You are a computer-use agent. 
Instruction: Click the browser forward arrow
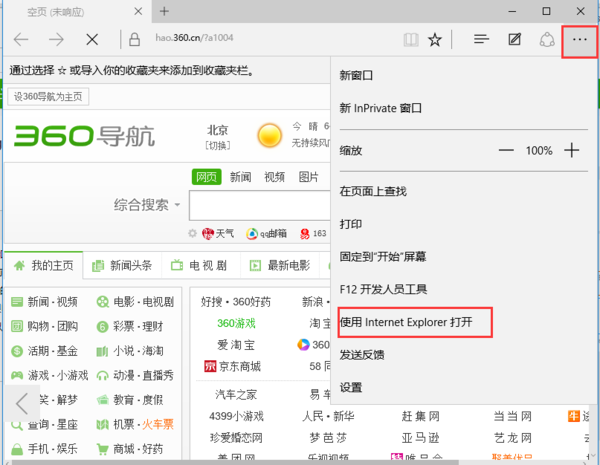[56, 39]
